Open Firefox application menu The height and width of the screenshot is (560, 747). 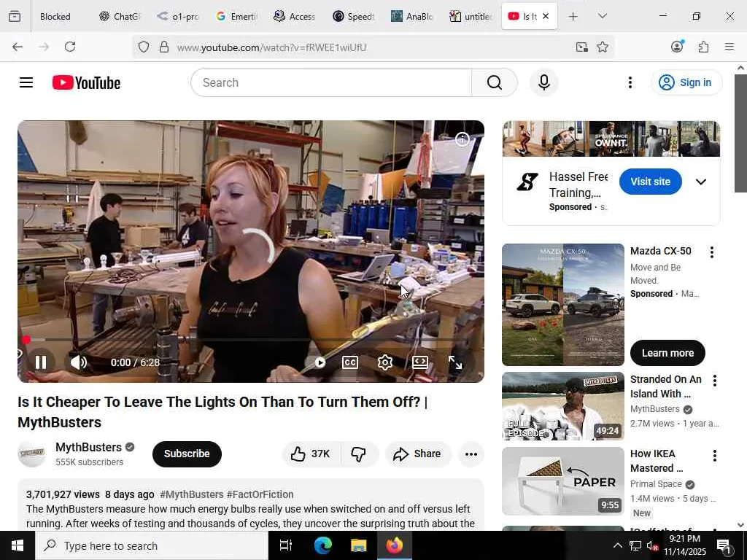pyautogui.click(x=729, y=47)
